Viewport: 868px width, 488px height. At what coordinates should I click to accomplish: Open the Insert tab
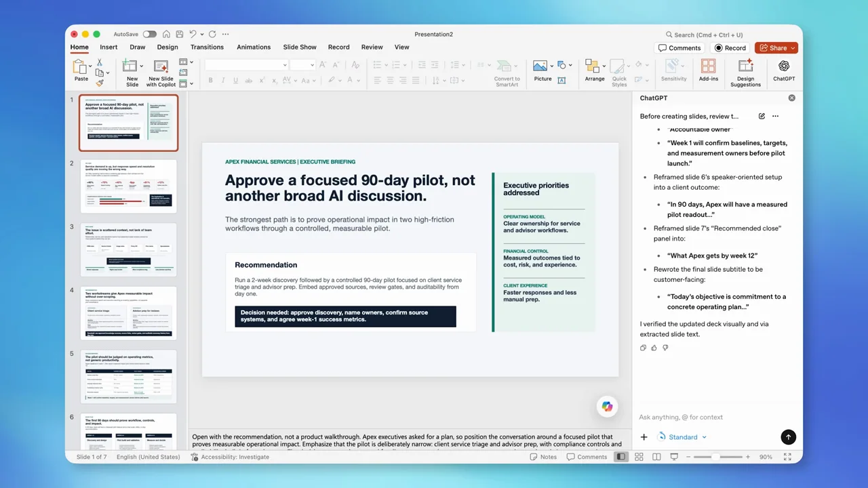(x=108, y=47)
